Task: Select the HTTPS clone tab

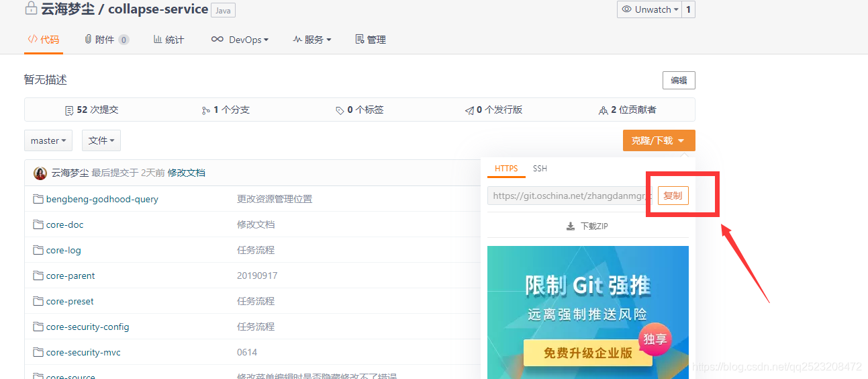Action: pos(506,169)
